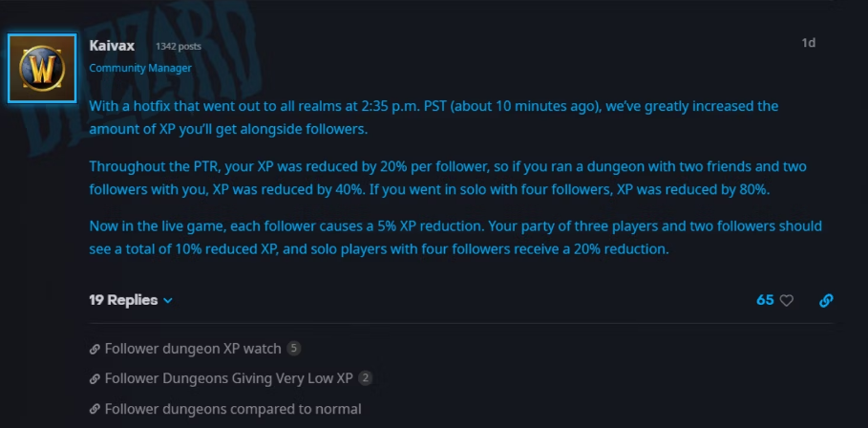Screen dimensions: 868x428
Task: Copy the post link via the chain icon
Action: [x=826, y=300]
